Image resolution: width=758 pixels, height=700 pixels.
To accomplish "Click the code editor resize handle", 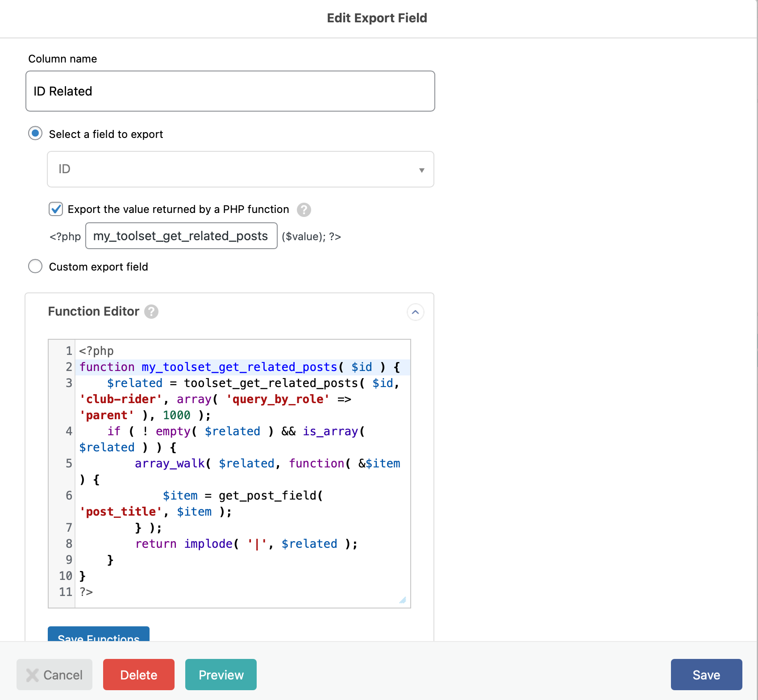I will [403, 600].
